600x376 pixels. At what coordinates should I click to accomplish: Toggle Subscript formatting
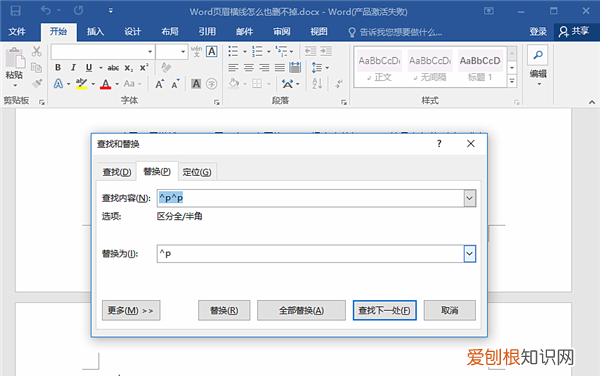tap(129, 68)
